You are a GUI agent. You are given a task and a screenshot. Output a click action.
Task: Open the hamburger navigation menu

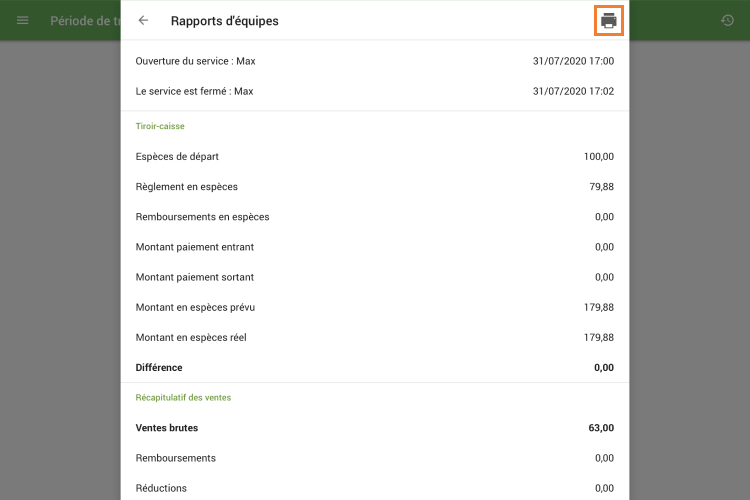point(23,20)
